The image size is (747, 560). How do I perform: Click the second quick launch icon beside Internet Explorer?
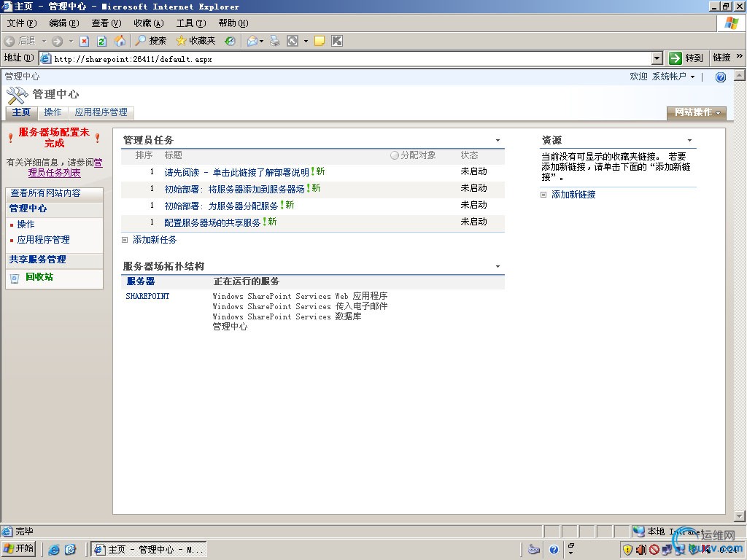pos(71,550)
